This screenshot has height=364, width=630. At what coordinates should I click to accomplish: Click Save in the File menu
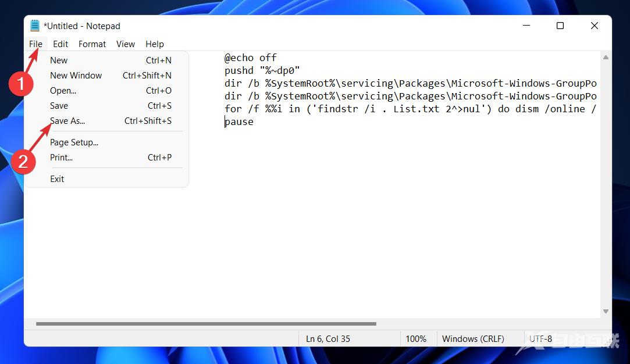point(59,106)
